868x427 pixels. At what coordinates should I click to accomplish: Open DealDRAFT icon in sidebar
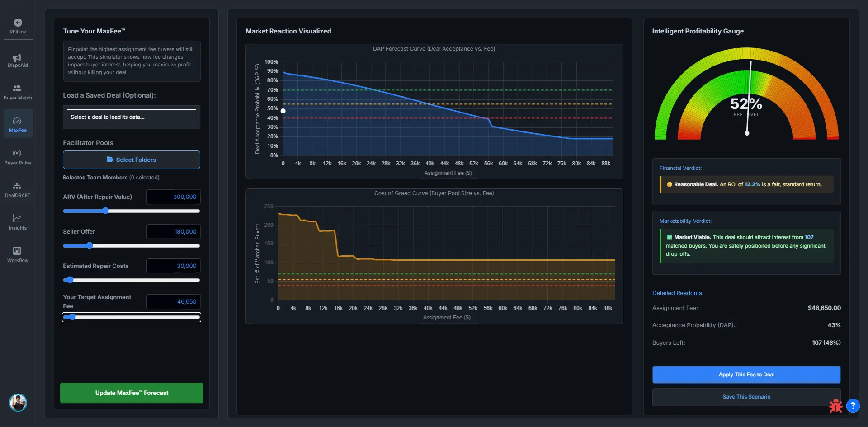17,186
